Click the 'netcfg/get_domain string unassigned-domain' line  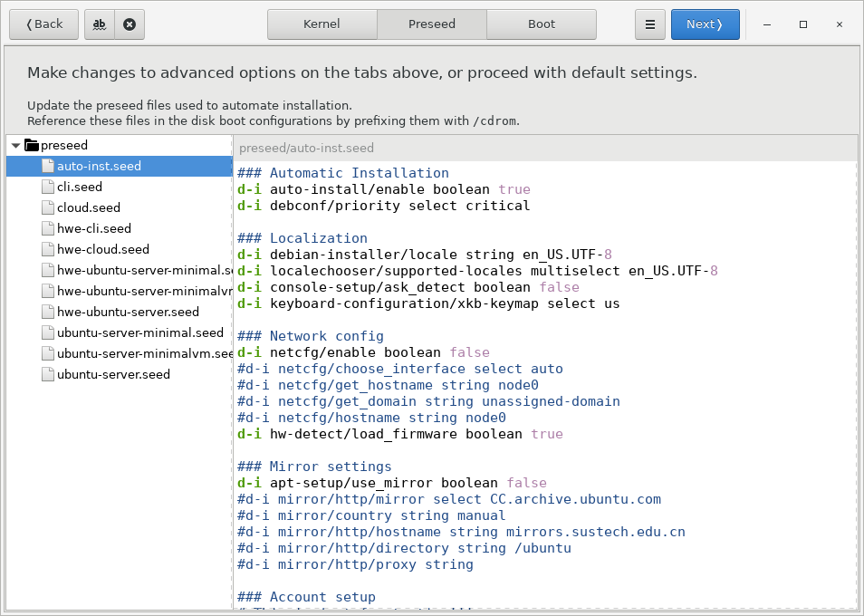(x=428, y=401)
